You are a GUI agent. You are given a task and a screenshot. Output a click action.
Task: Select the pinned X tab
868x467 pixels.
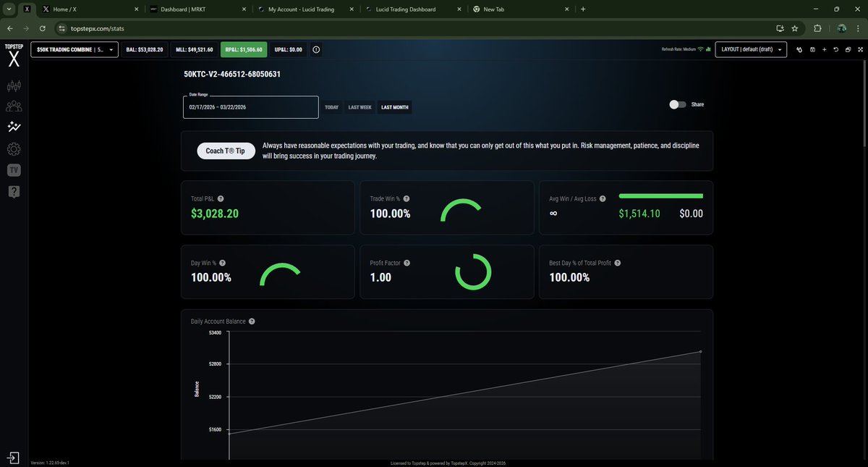(x=27, y=9)
